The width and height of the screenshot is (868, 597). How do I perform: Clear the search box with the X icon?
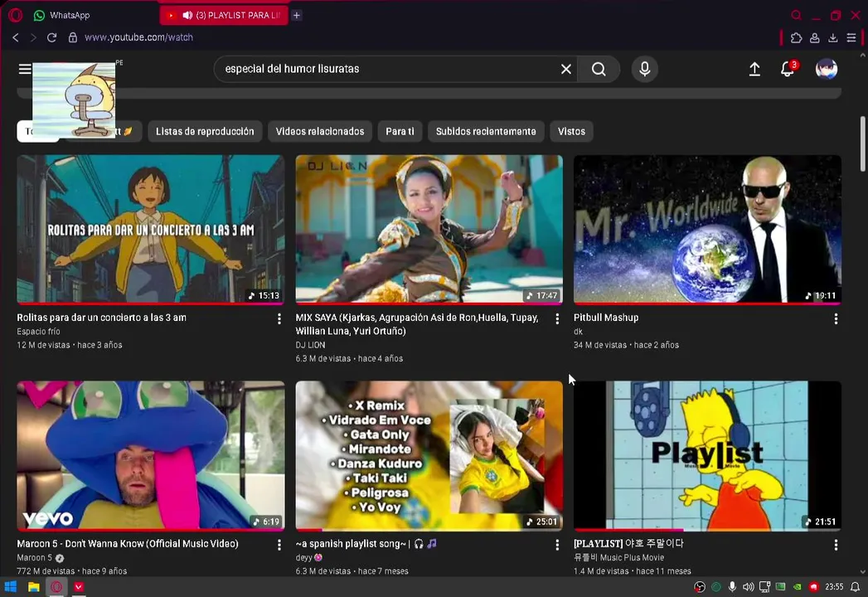click(565, 69)
